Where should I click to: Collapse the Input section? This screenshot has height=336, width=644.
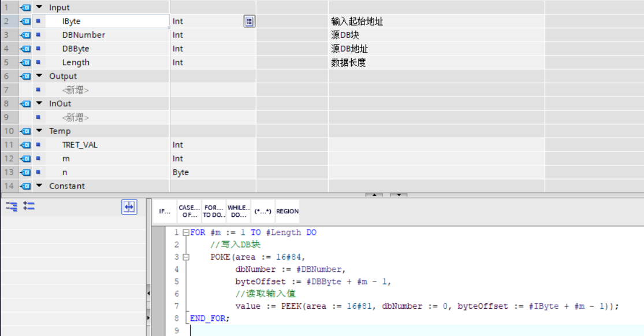click(38, 7)
